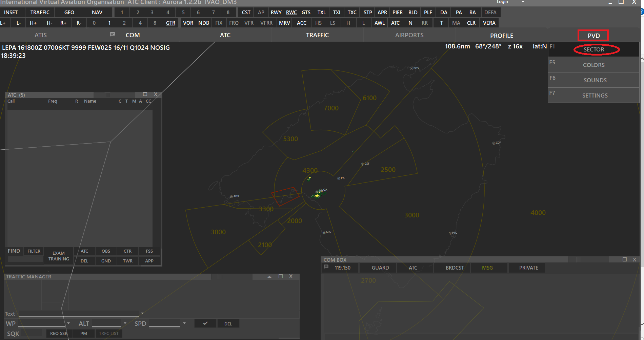644x340 pixels.
Task: Click the FILTER button in ATC panel
Action: (34, 251)
